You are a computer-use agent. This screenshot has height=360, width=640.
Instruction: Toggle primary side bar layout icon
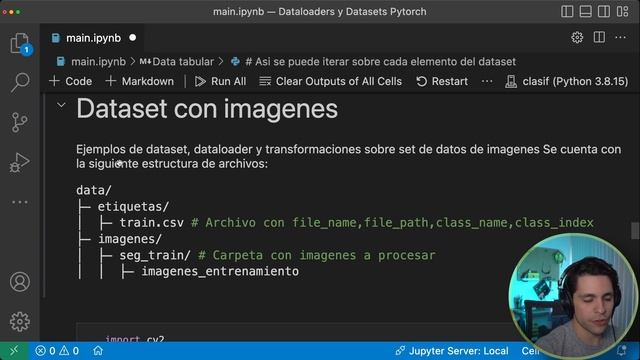(x=567, y=11)
